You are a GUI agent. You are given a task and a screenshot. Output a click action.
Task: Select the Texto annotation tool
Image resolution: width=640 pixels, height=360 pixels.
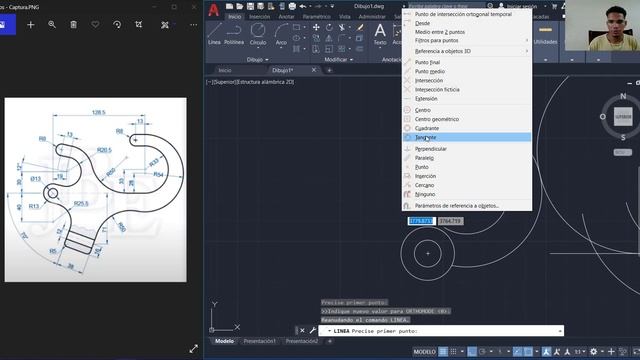tap(380, 33)
